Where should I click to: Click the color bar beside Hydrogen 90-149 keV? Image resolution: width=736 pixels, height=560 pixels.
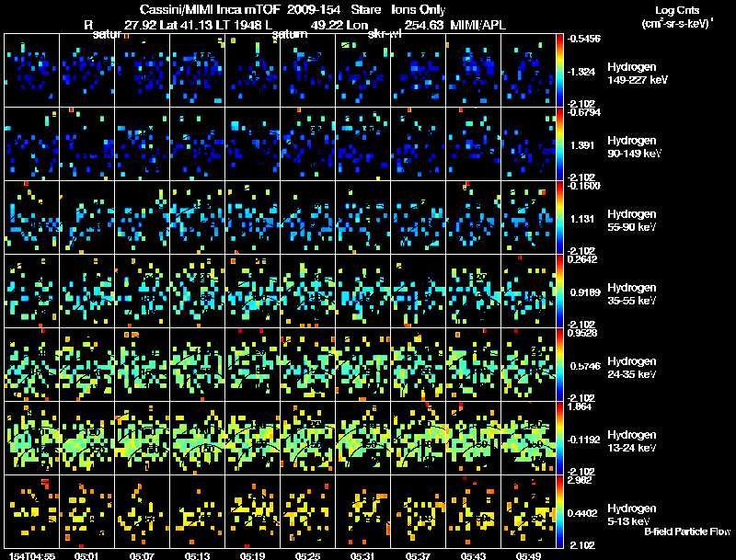559,143
